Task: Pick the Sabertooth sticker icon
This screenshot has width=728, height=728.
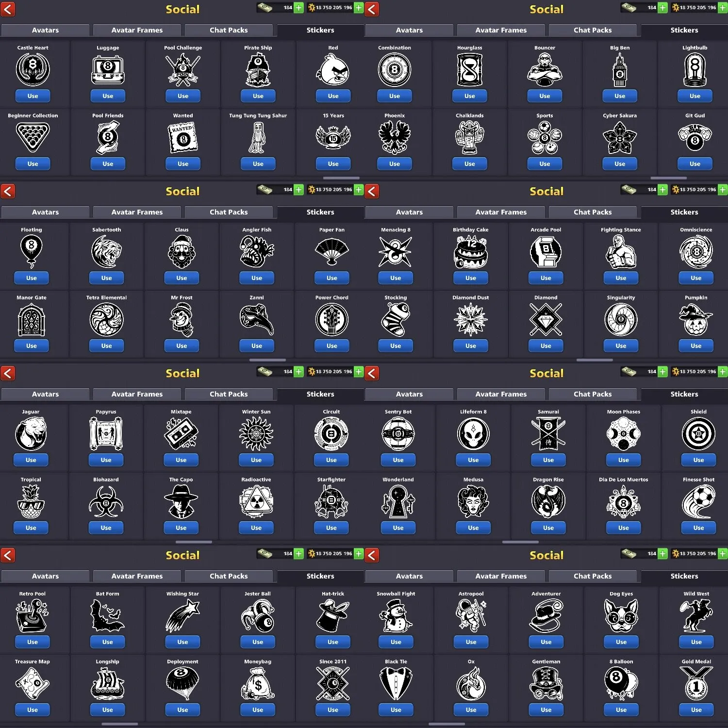Action: coord(107,251)
